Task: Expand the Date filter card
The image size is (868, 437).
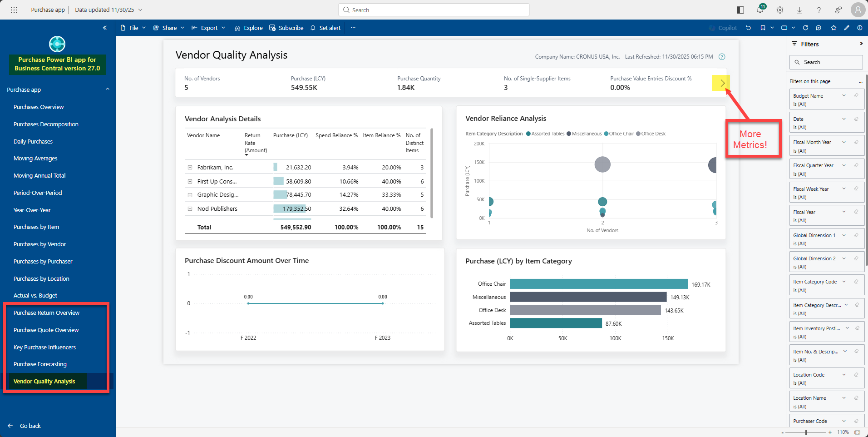Action: click(x=844, y=119)
